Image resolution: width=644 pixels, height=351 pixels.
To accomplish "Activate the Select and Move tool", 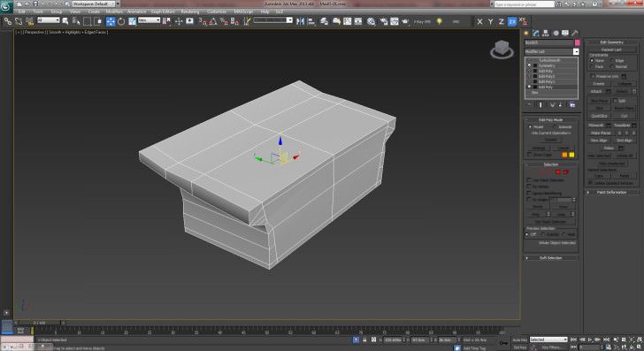I will click(x=111, y=21).
